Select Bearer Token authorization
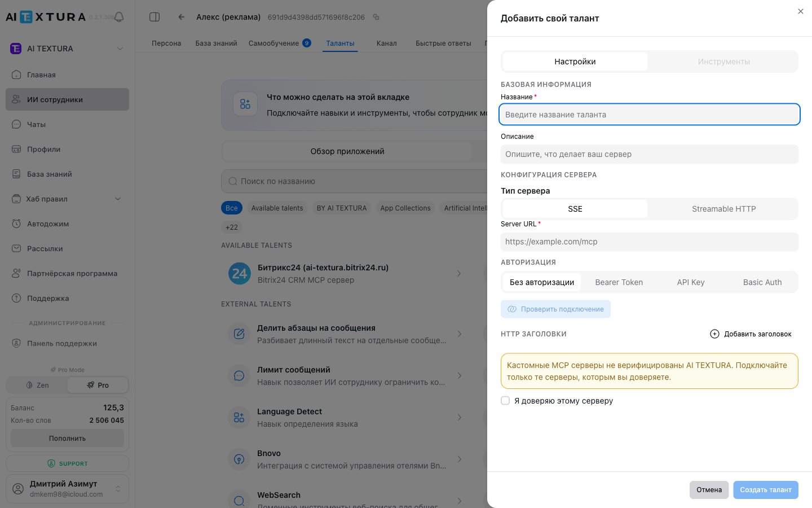The width and height of the screenshot is (812, 508). coord(619,282)
